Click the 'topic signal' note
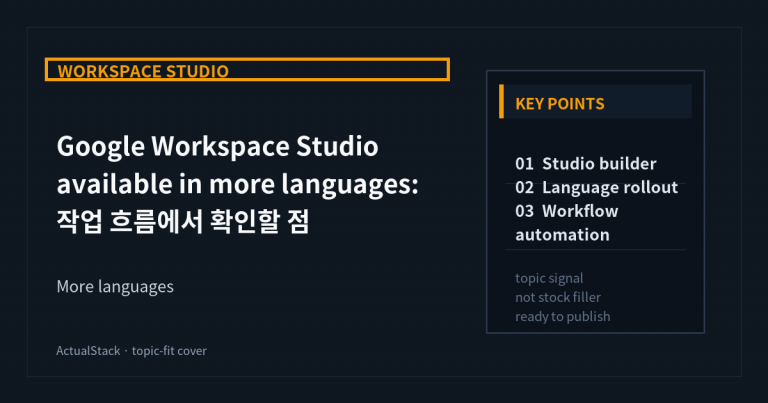Image resolution: width=768 pixels, height=403 pixels. tap(549, 278)
